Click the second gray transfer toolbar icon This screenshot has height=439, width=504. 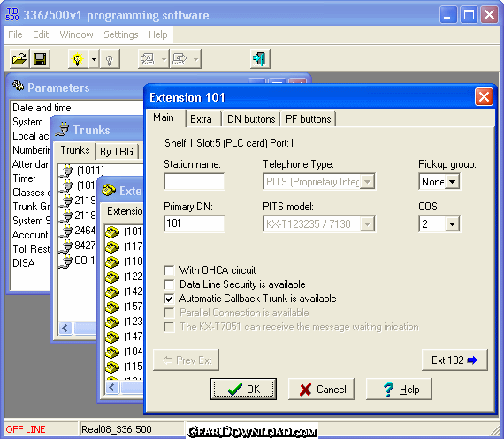click(x=179, y=59)
